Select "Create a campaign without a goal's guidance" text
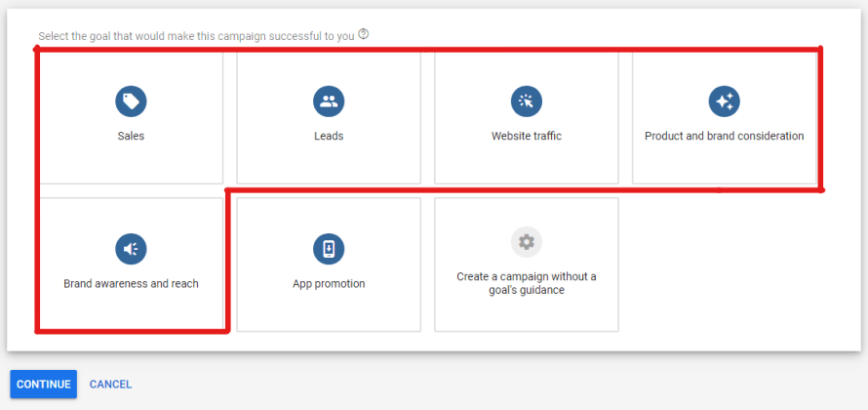The width and height of the screenshot is (868, 410). [x=527, y=283]
